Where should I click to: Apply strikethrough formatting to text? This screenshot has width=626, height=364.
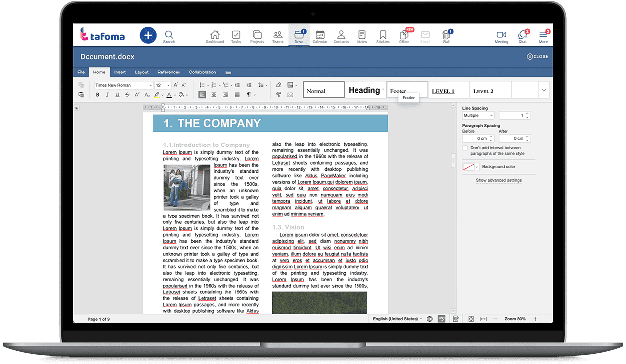pos(128,95)
